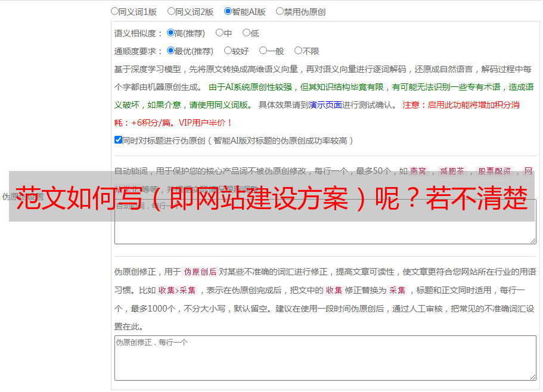Click the red +6积分/篇 VIP notice

click(173, 123)
